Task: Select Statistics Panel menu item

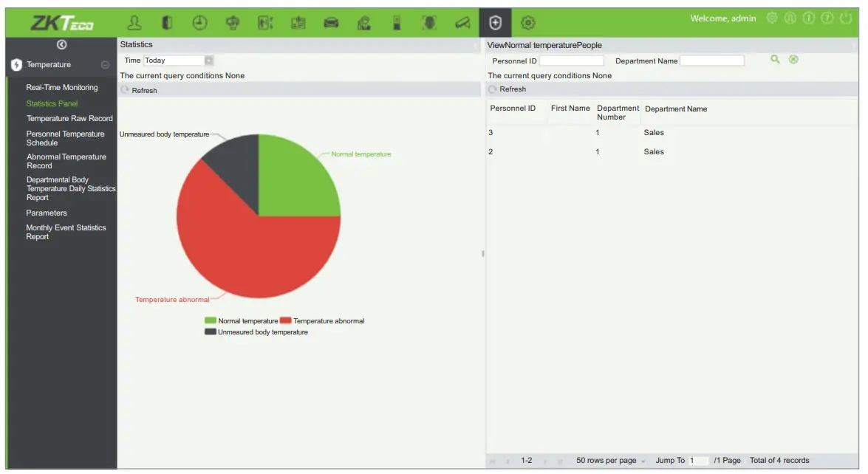Action: point(52,103)
